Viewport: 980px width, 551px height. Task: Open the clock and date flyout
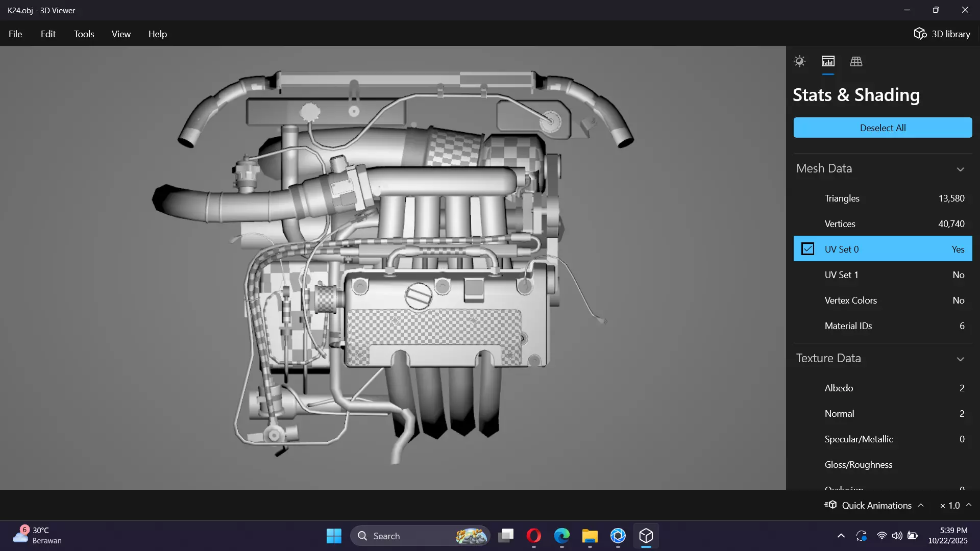(948, 536)
